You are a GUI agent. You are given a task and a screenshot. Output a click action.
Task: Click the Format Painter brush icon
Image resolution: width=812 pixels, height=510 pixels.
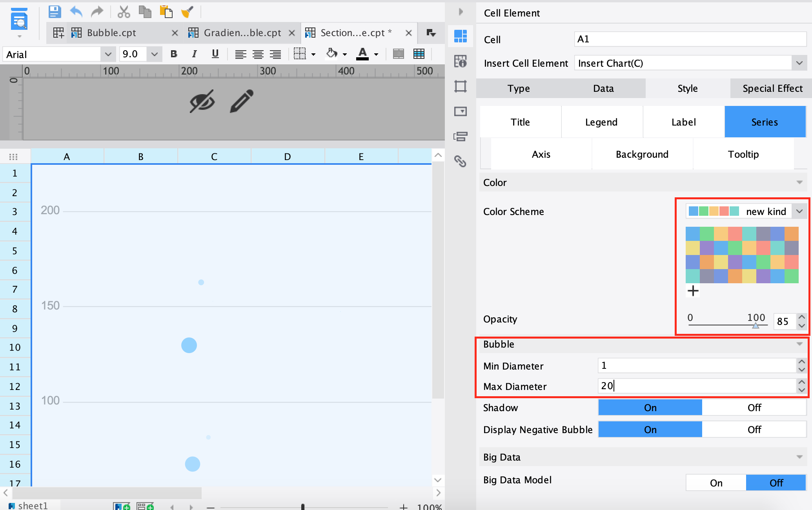187,12
